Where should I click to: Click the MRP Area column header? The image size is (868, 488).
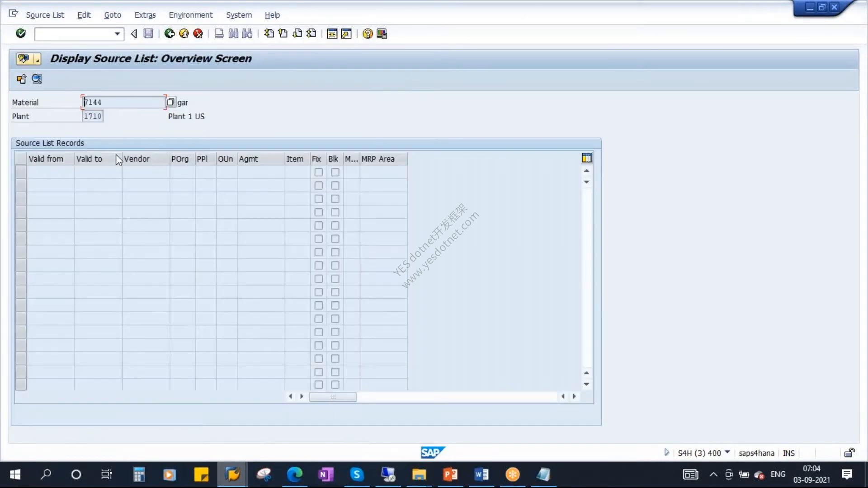pos(383,159)
